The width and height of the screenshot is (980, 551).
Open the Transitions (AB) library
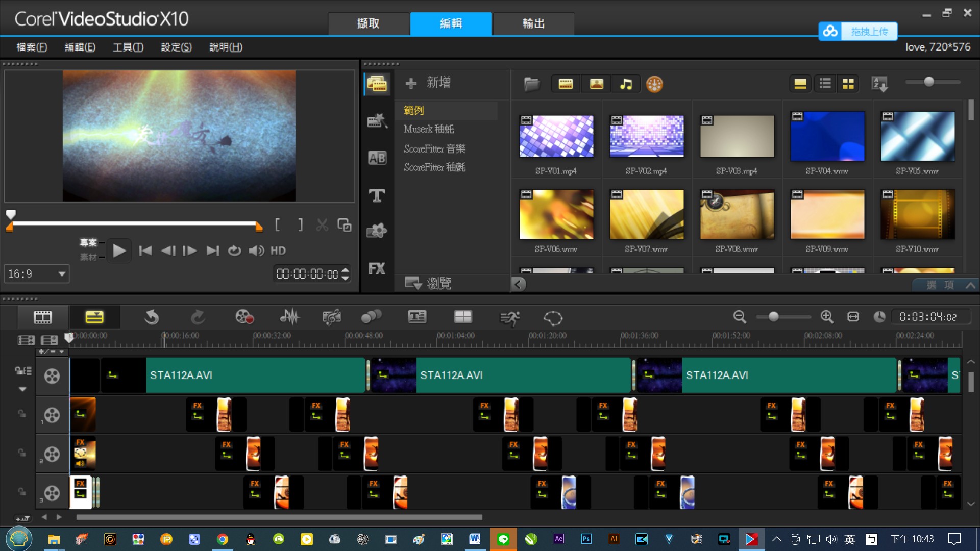pos(377,158)
